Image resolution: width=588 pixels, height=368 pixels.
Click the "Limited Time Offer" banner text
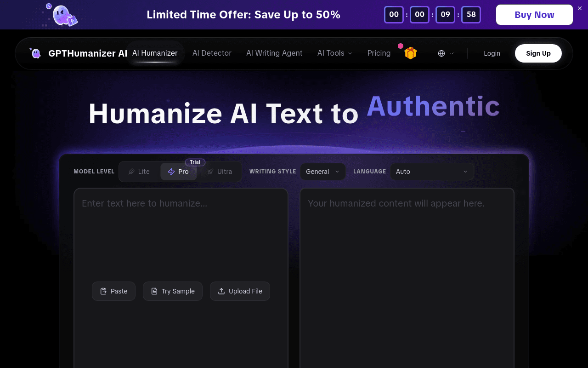(243, 15)
